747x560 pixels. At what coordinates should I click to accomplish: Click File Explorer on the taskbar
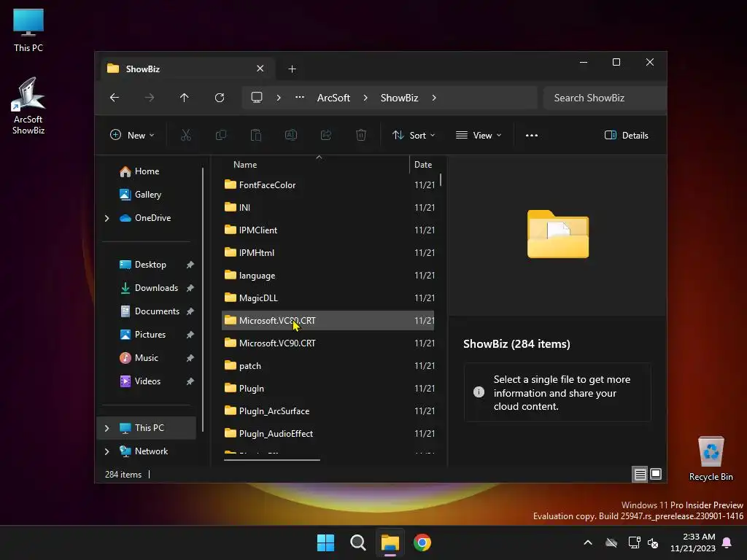pyautogui.click(x=390, y=542)
